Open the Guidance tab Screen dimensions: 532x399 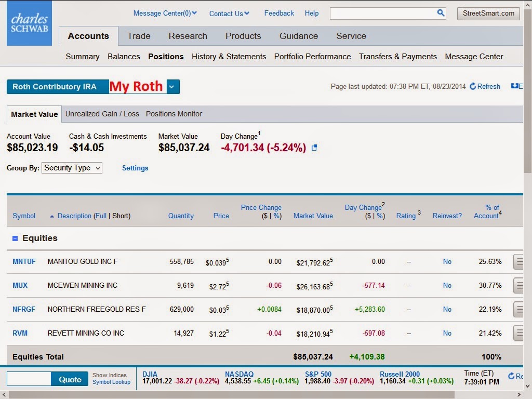(x=299, y=36)
